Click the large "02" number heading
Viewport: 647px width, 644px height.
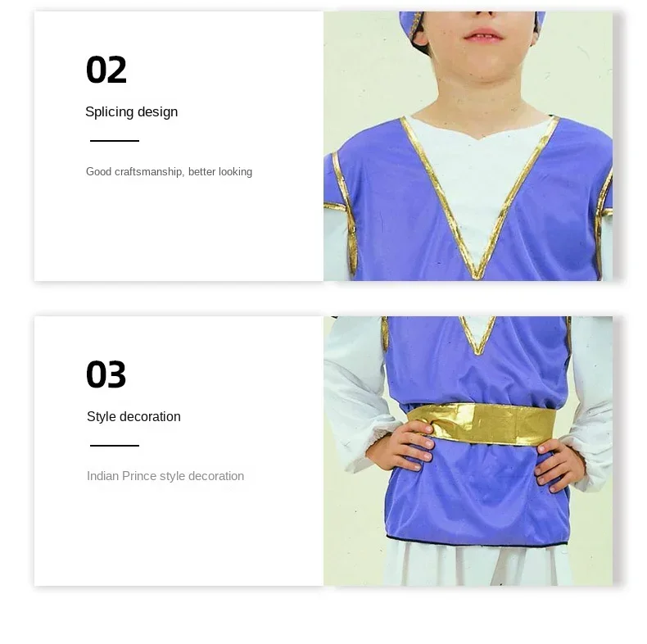click(106, 70)
